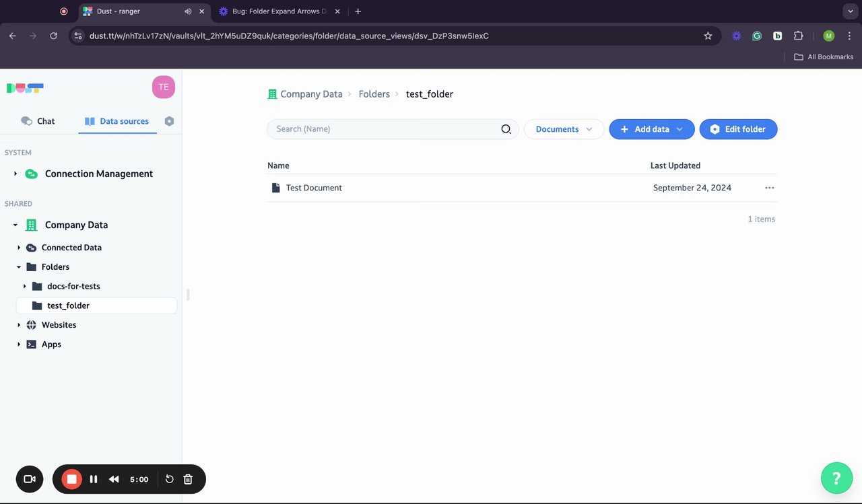
Task: Click the Apps terminal icon
Action: pos(31,345)
